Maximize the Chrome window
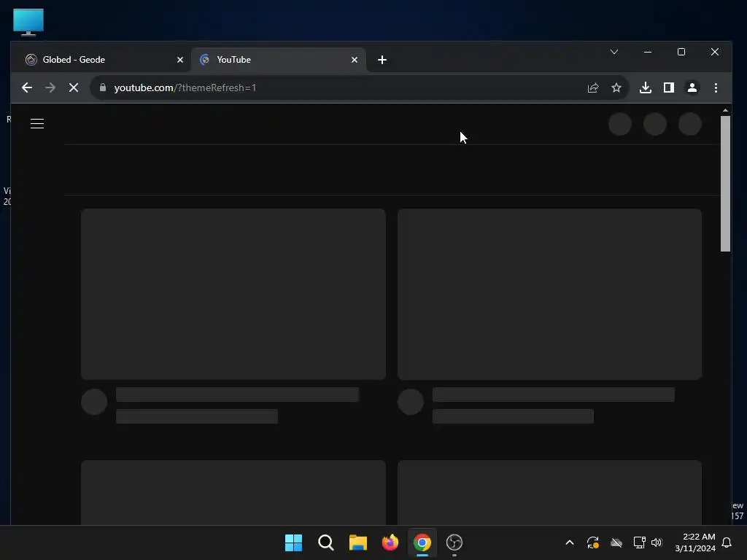Screen dimensions: 747x560 (x=681, y=52)
